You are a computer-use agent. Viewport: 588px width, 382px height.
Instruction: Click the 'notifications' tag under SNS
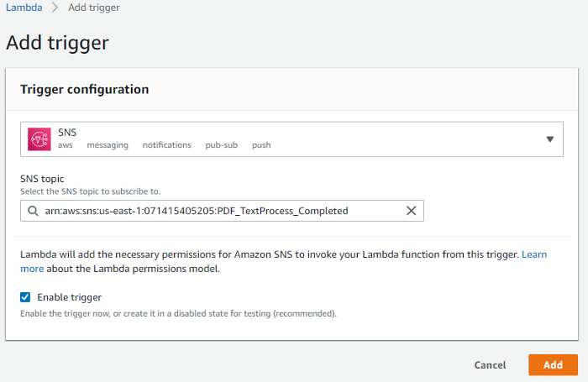click(166, 145)
